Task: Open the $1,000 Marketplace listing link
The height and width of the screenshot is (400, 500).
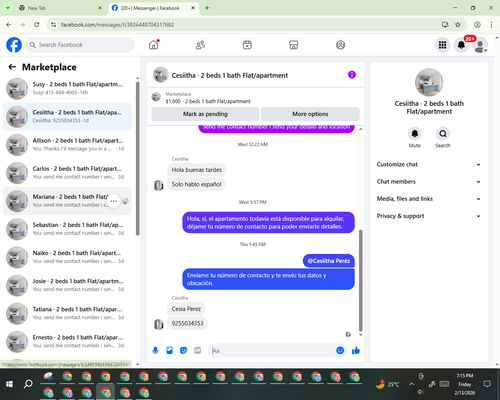Action: tap(208, 101)
